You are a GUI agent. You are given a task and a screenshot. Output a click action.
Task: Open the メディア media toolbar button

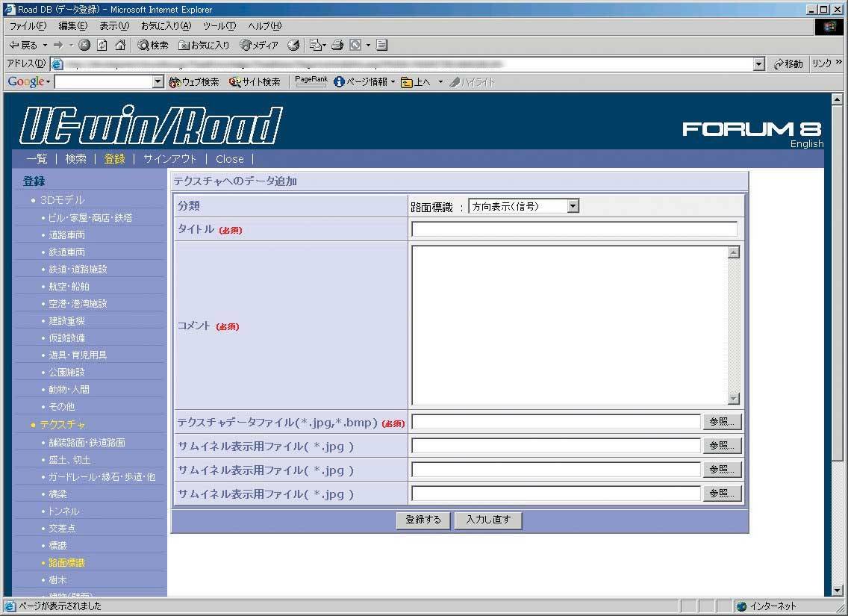(259, 45)
